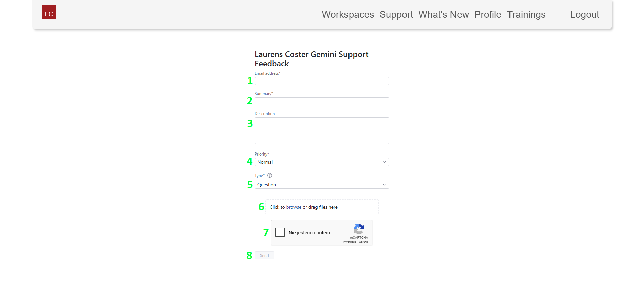Image resolution: width=644 pixels, height=308 pixels.
Task: Click the Logout link
Action: [x=585, y=15]
